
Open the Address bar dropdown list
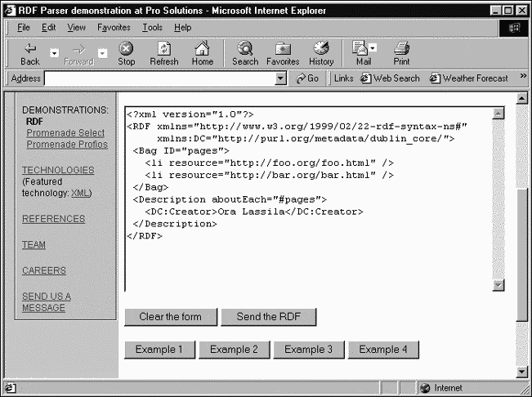281,78
